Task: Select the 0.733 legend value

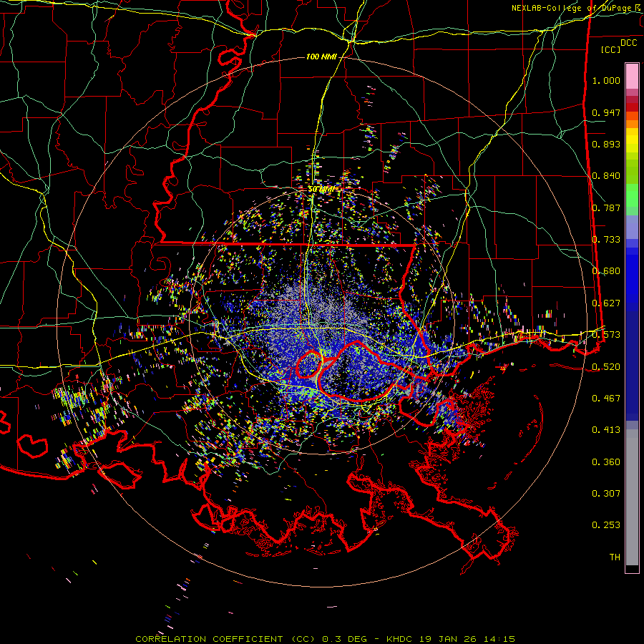Action: (606, 240)
